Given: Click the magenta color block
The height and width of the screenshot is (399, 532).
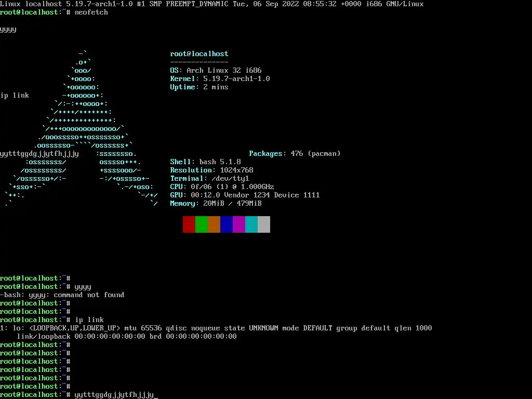Looking at the screenshot, I should pyautogui.click(x=239, y=224).
